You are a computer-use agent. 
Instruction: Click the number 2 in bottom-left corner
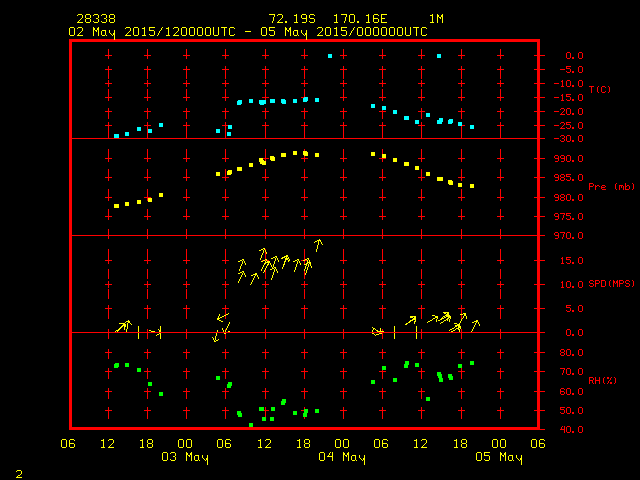point(19,472)
